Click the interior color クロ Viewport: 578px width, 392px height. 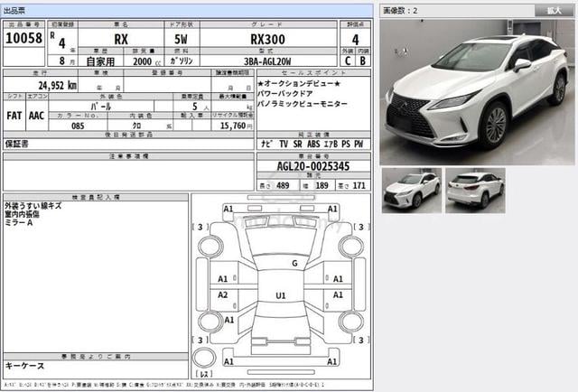click(x=136, y=126)
